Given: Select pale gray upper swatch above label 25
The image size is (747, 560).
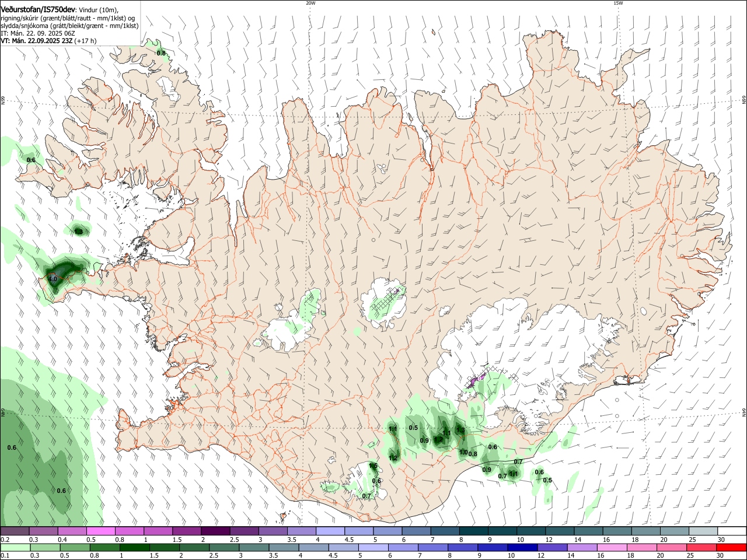Looking at the screenshot, I should click(703, 531).
